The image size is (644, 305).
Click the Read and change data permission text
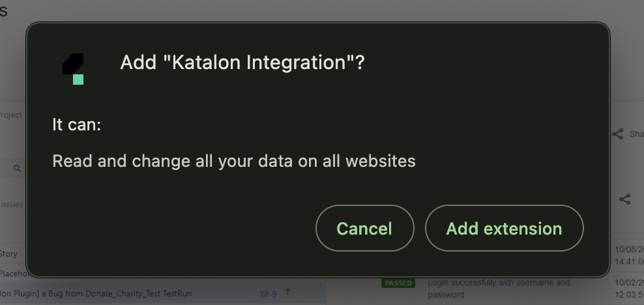pyautogui.click(x=233, y=161)
